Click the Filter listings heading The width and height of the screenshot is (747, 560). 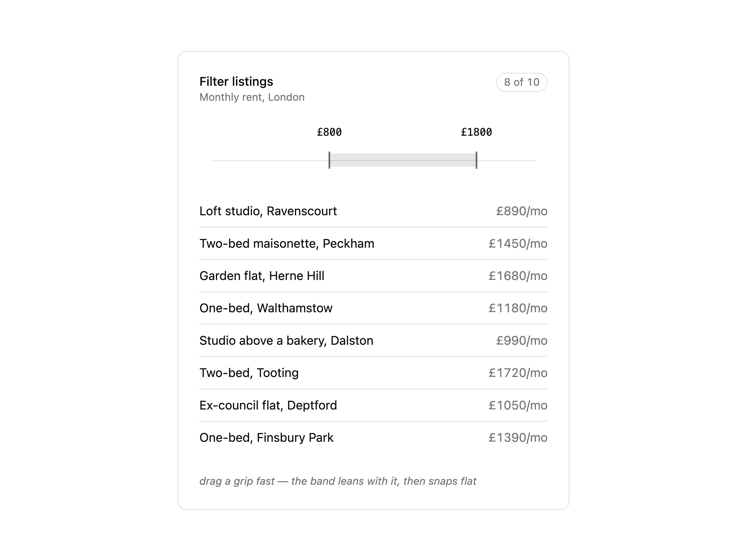[236, 82]
